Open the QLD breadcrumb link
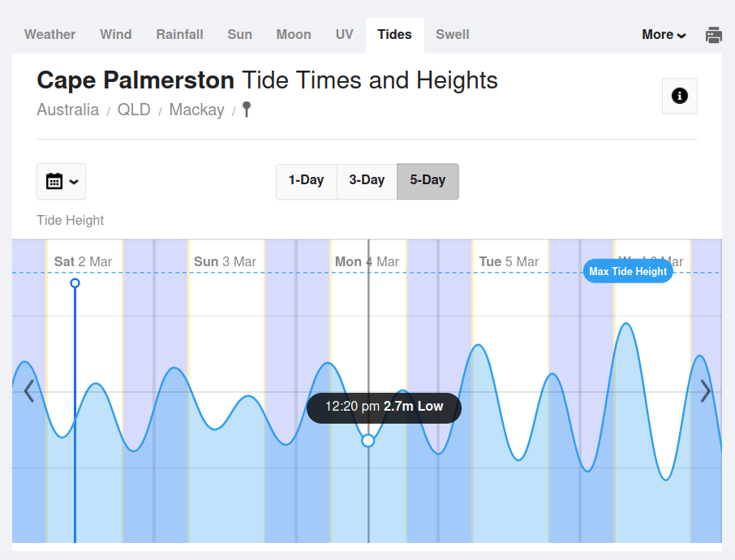735x560 pixels. pyautogui.click(x=134, y=110)
